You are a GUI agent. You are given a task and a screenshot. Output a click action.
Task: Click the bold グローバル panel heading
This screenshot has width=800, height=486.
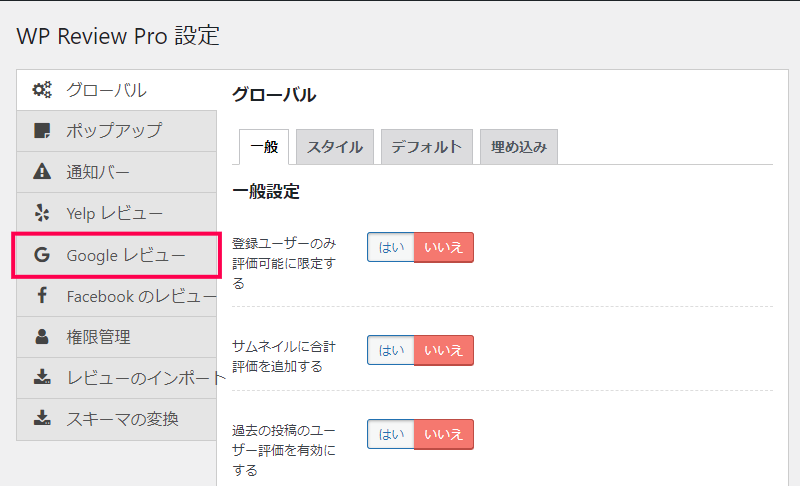coord(274,95)
